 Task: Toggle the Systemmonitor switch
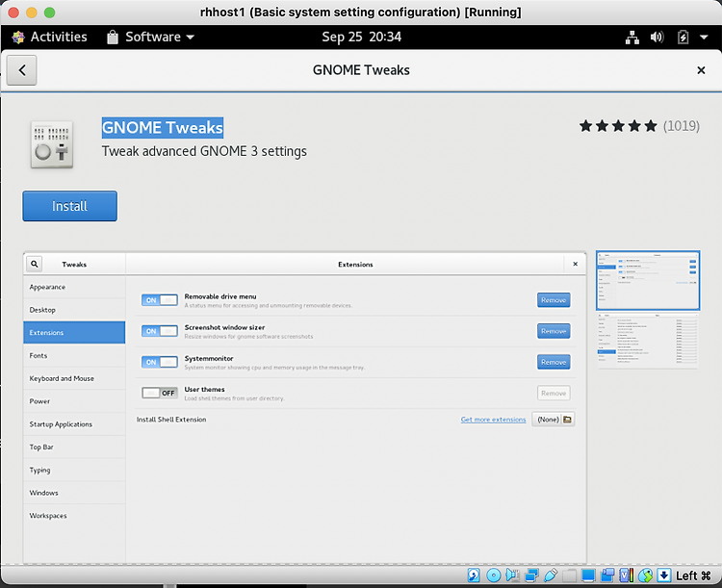(159, 363)
